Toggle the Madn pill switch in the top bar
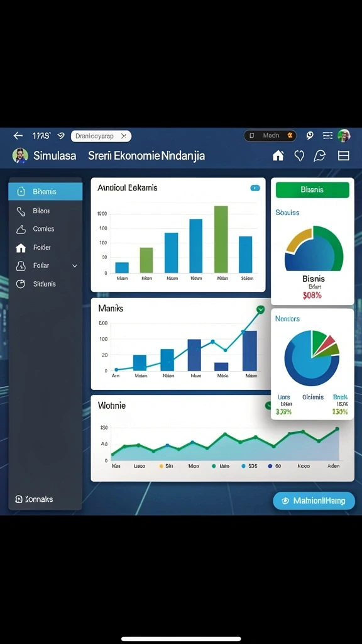 (x=270, y=136)
